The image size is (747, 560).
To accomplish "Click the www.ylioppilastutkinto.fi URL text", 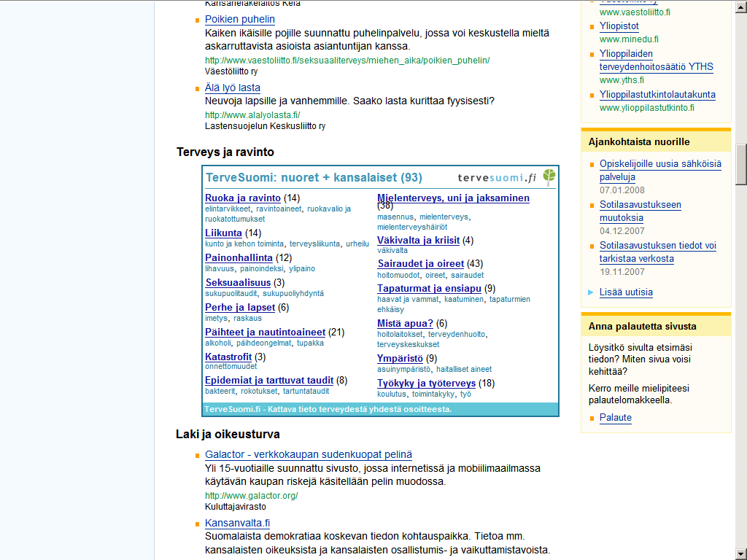I will point(647,108).
